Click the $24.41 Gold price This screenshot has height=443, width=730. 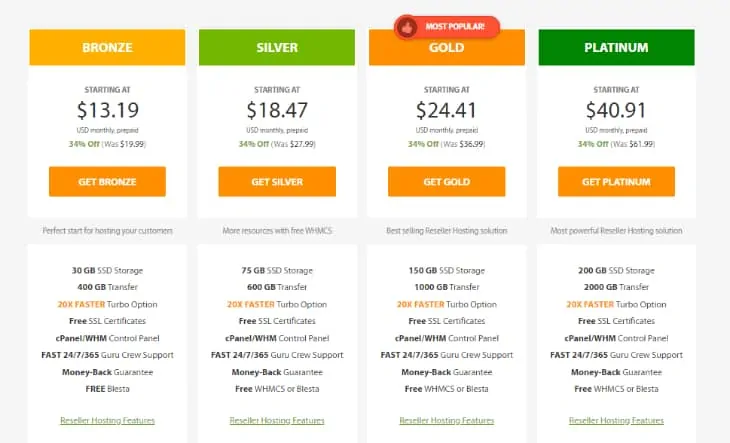tap(446, 110)
